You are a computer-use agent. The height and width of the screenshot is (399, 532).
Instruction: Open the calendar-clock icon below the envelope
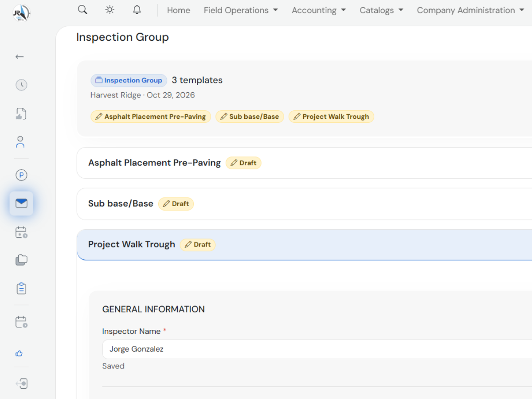pos(21,232)
